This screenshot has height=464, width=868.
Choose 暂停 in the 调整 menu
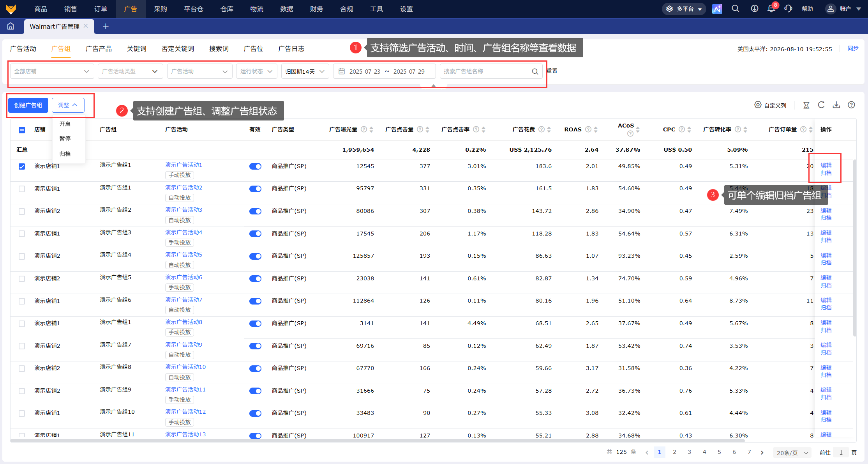[65, 139]
